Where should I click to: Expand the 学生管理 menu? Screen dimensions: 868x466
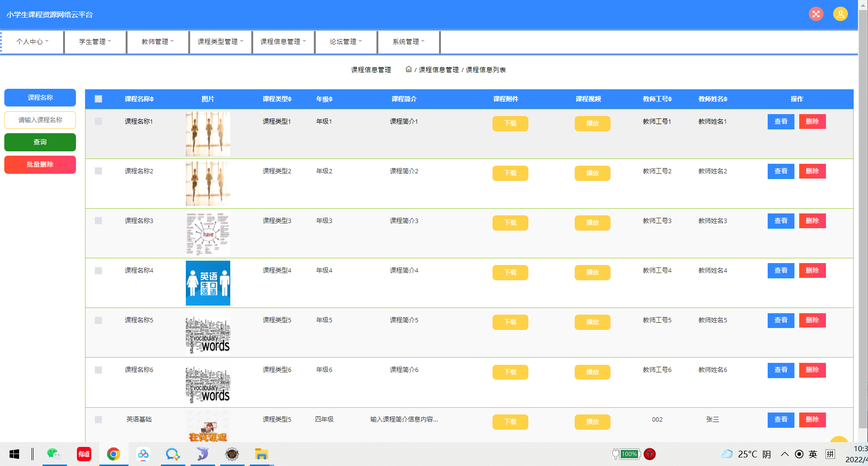[x=95, y=42]
